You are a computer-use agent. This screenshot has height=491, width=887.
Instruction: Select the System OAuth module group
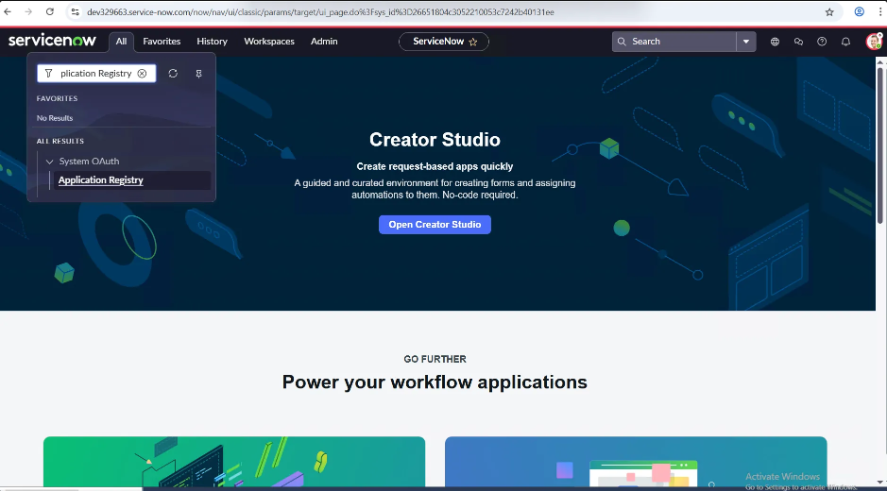(x=89, y=161)
